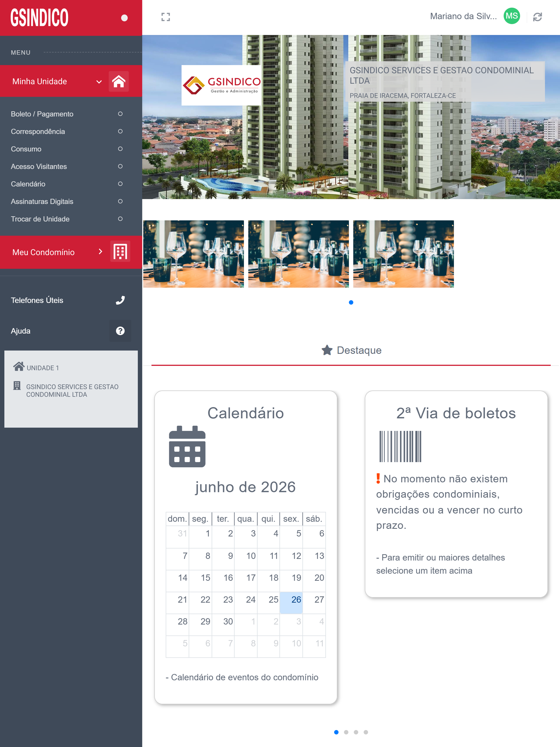Open the first wine glasses thumbnail
Viewport: 560px width, 747px height.
(x=194, y=254)
